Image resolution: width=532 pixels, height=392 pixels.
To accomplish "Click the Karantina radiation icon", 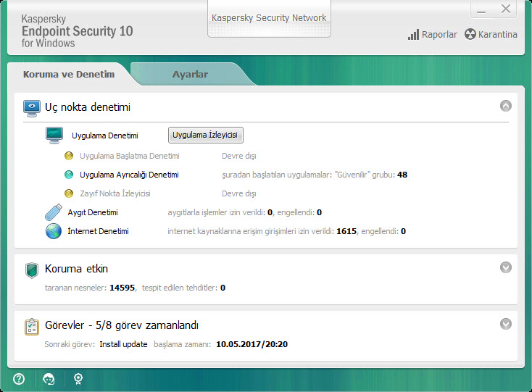I will 470,34.
